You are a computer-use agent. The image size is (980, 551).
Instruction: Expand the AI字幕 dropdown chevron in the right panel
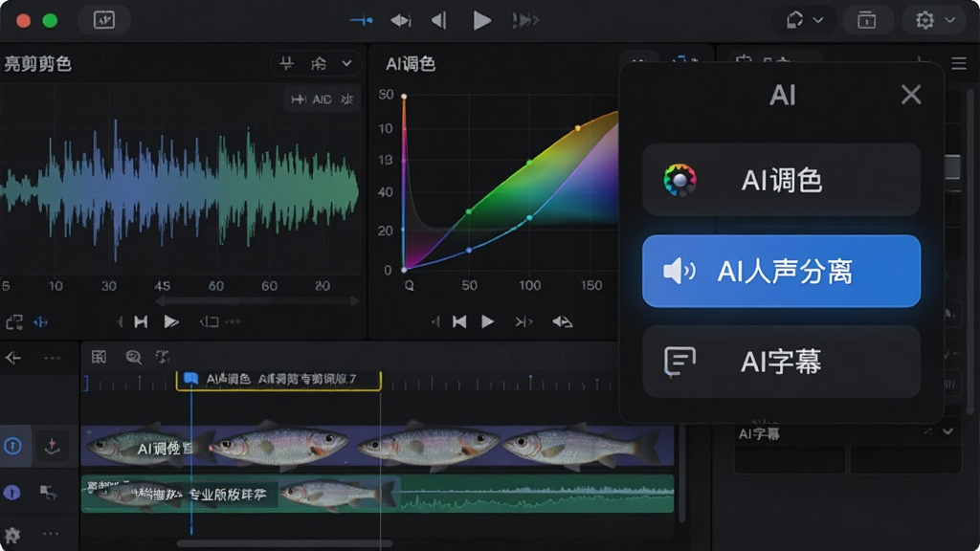click(x=948, y=431)
